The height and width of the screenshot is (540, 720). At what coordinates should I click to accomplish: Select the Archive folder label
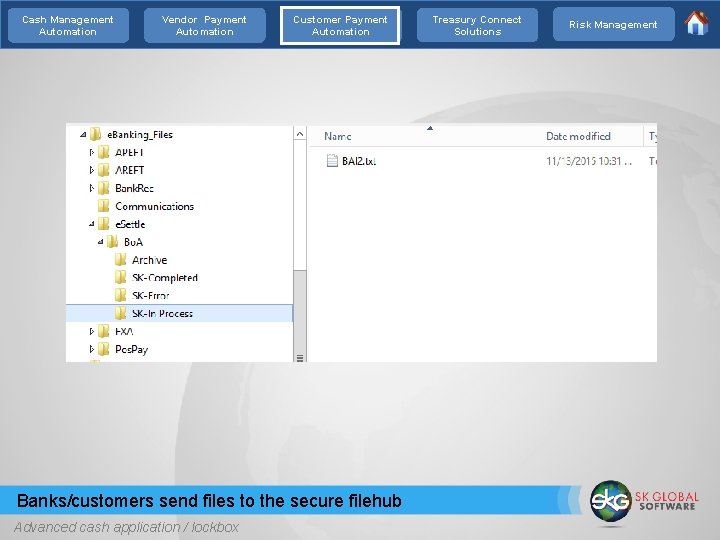click(x=149, y=260)
